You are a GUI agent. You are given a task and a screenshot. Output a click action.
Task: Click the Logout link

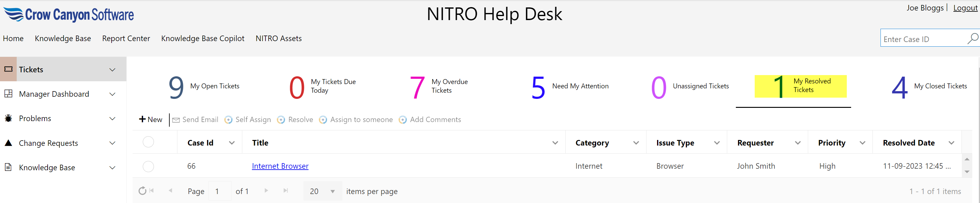[965, 8]
